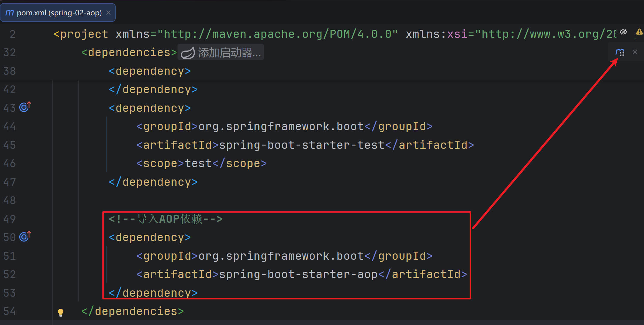Click line number 32 in the gutter
This screenshot has width=644, height=325.
tap(10, 53)
